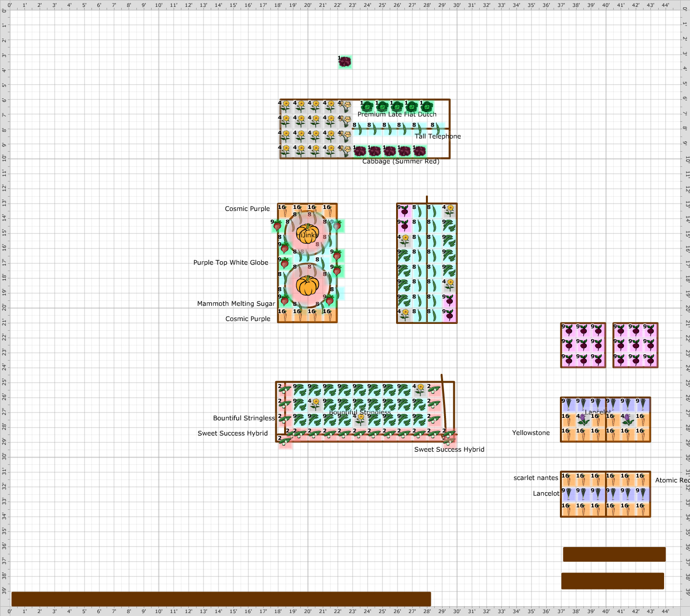Click the Mammoth Melting Sugar label
Viewport: 690px width, 616px height.
pyautogui.click(x=236, y=304)
